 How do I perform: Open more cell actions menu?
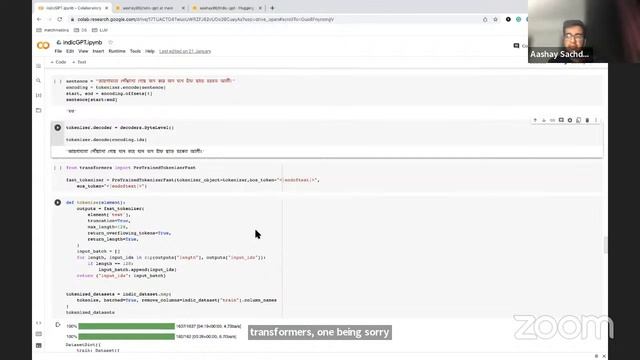596,120
